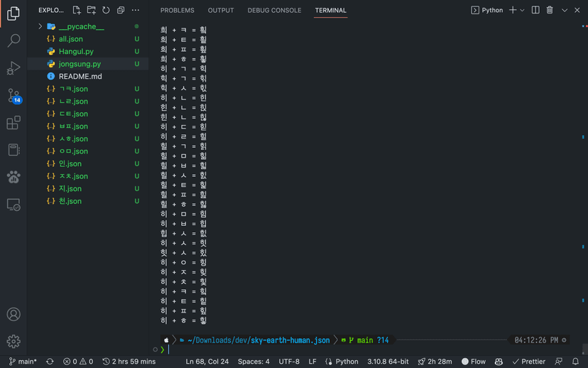Image resolution: width=588 pixels, height=368 pixels.
Task: Kill terminal with the trash icon
Action: 550,11
